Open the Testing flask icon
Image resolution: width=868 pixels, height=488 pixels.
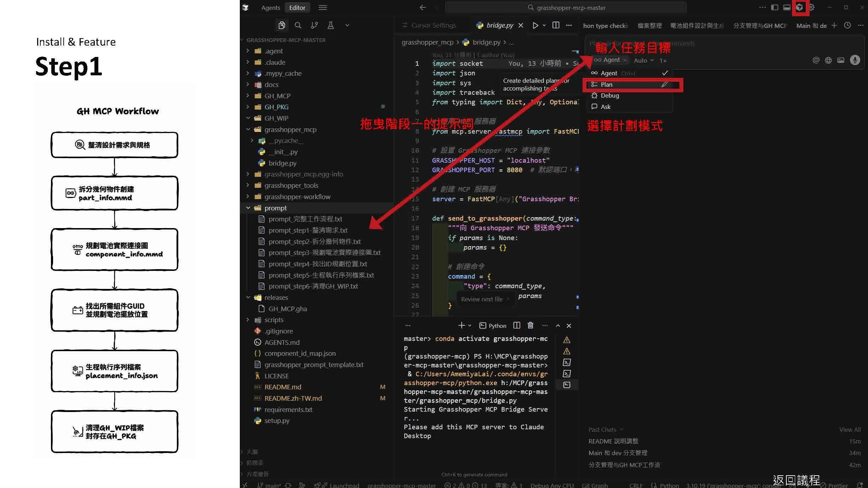[330, 25]
